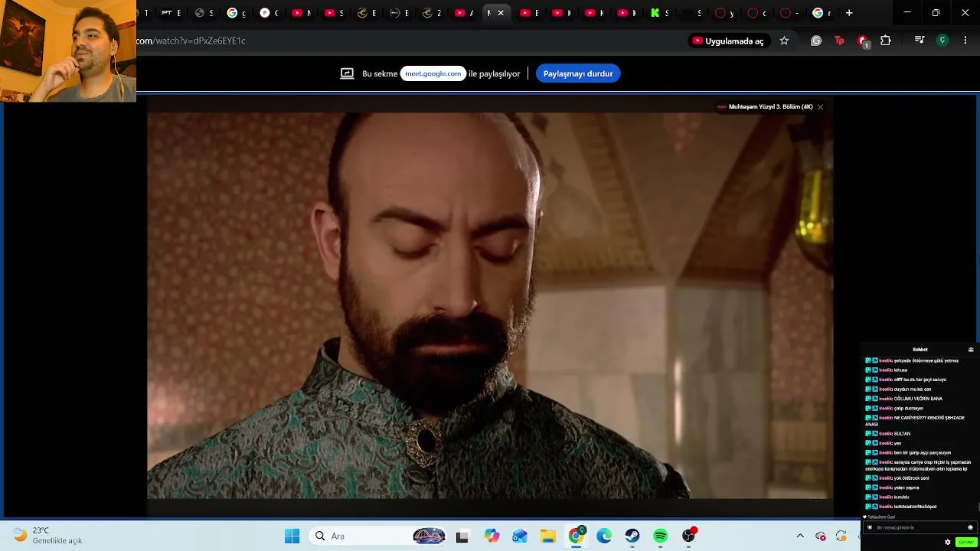Viewport: 980px width, 551px height.
Task: Click the webcam overlay thumbnail
Action: [68, 51]
